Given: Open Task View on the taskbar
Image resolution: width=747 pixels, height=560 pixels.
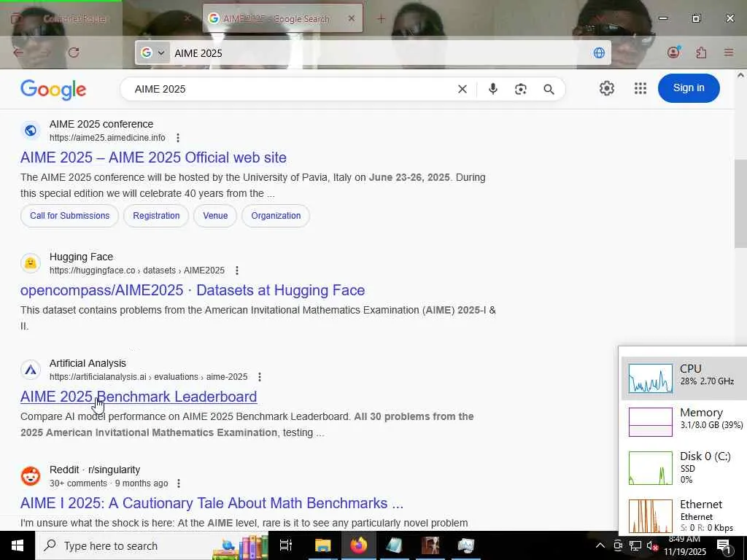Looking at the screenshot, I should (286, 545).
